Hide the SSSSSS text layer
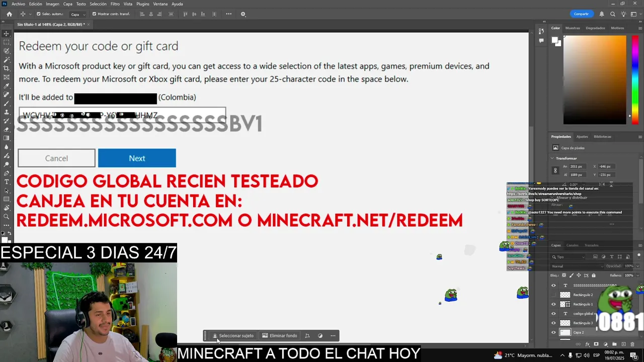Image resolution: width=644 pixels, height=362 pixels. click(x=553, y=285)
